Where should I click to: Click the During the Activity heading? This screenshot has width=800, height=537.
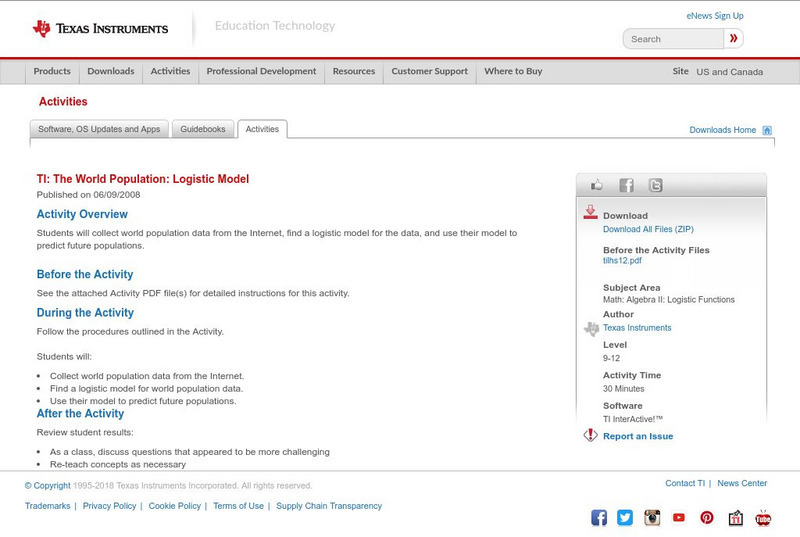85,313
